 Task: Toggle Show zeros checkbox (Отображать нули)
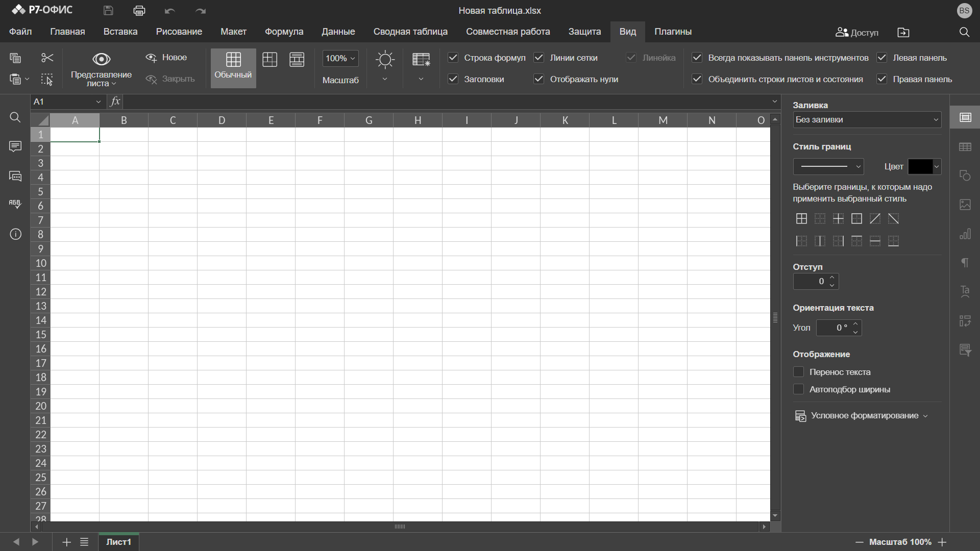[538, 79]
